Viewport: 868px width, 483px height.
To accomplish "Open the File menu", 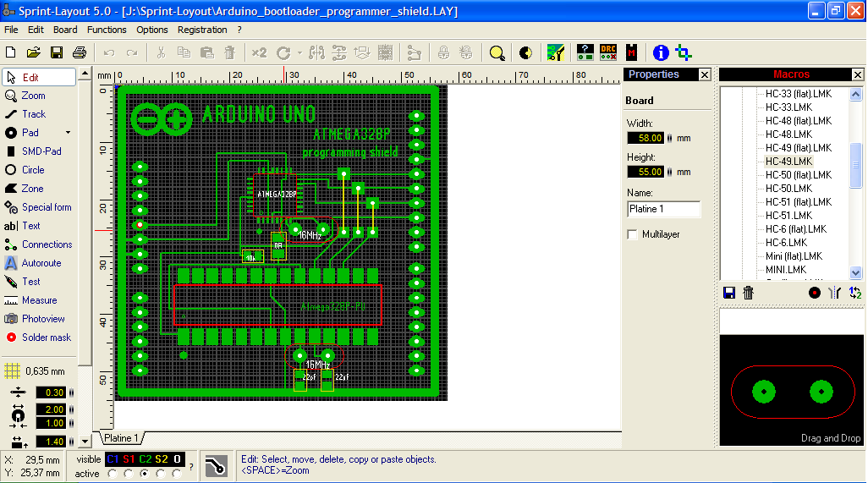I will click(11, 30).
